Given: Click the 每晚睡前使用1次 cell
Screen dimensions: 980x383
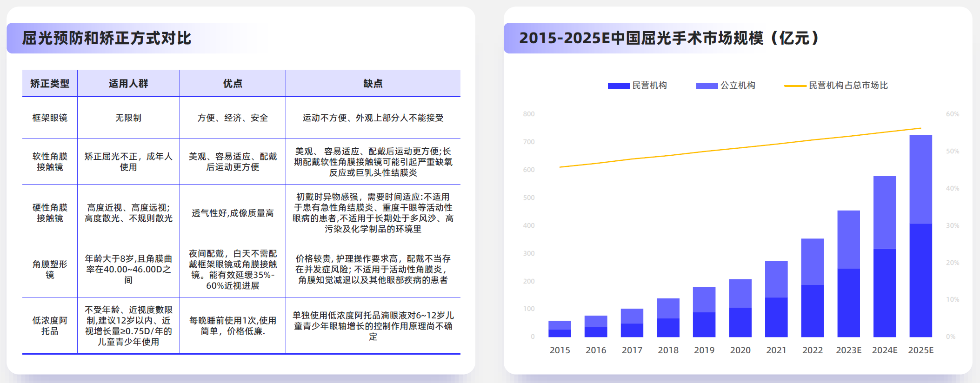Looking at the screenshot, I should tap(233, 326).
